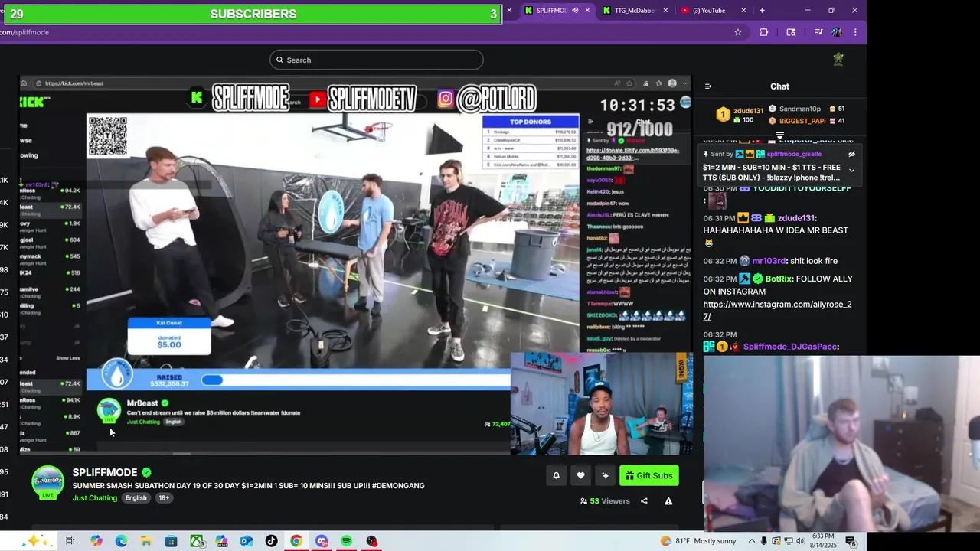Click BIGGEST_PAPI in gifters leaderboard
980x551 pixels.
[802, 121]
